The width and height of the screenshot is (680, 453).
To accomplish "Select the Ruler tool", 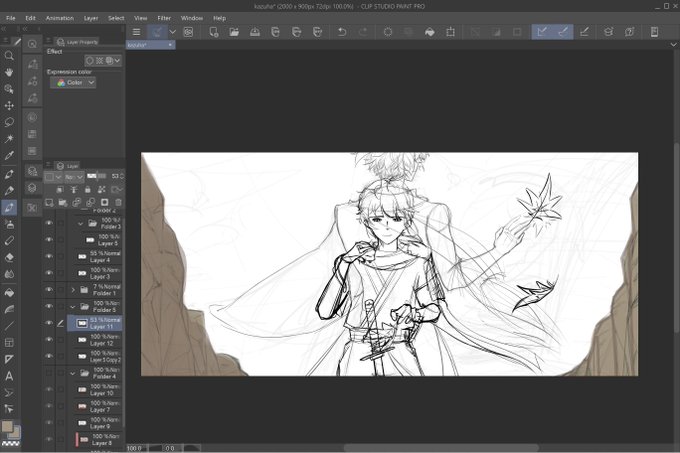I will coord(9,359).
